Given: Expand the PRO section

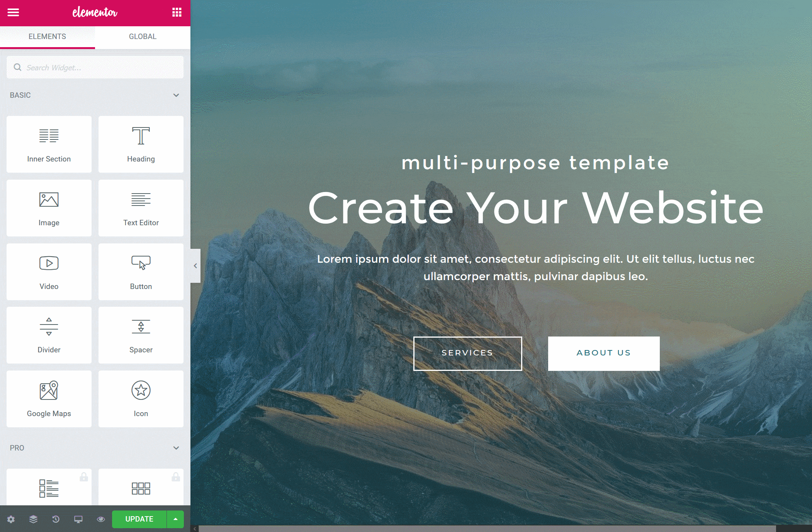Looking at the screenshot, I should [176, 448].
